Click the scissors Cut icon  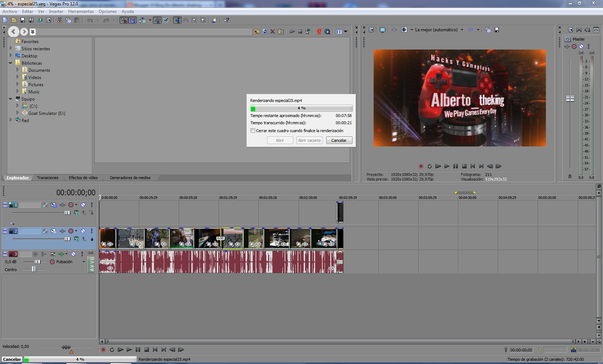point(60,20)
